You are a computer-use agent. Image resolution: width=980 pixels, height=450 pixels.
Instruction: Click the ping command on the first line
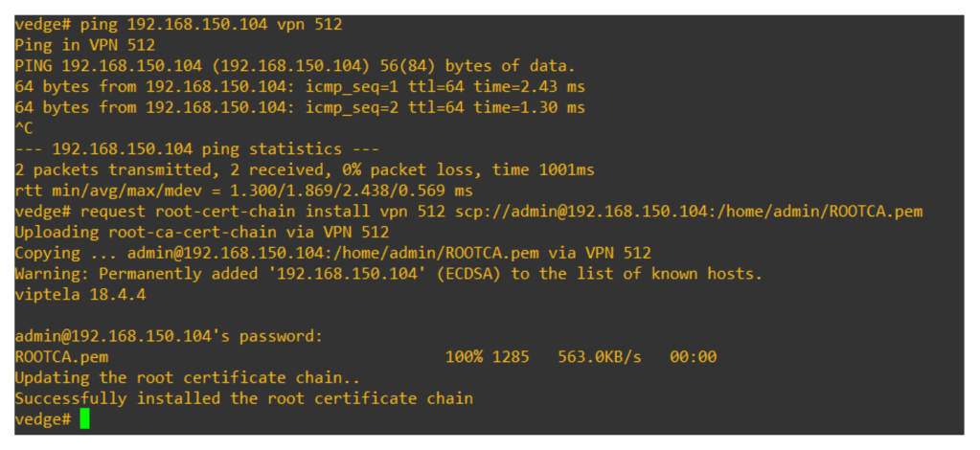point(178,25)
